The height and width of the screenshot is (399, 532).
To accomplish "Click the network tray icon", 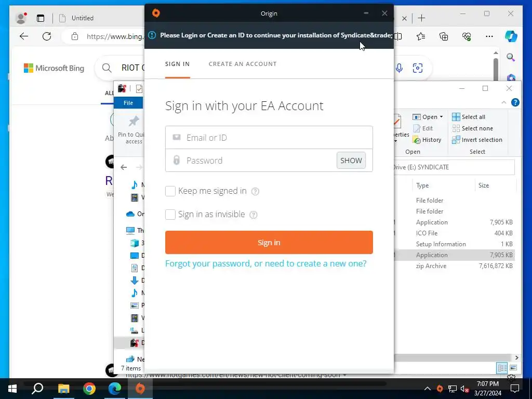I will point(453,389).
